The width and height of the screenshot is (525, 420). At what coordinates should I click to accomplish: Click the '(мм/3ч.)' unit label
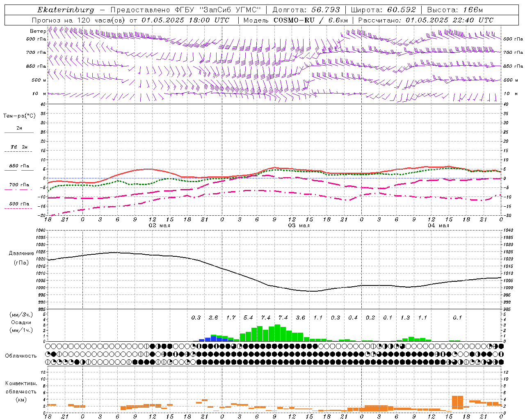(21, 315)
